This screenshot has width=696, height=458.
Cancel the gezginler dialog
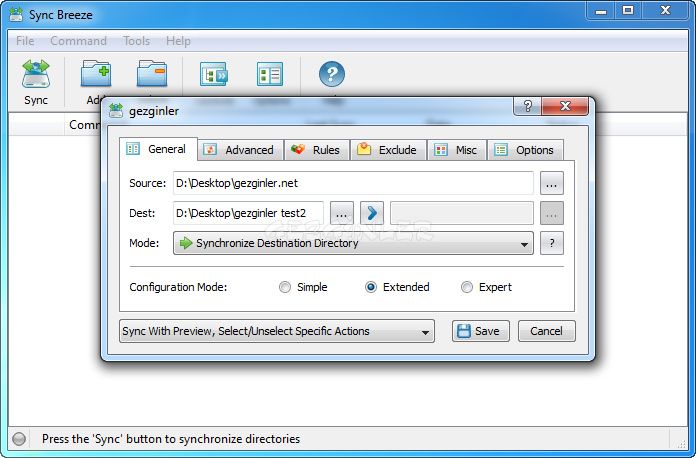click(x=546, y=331)
